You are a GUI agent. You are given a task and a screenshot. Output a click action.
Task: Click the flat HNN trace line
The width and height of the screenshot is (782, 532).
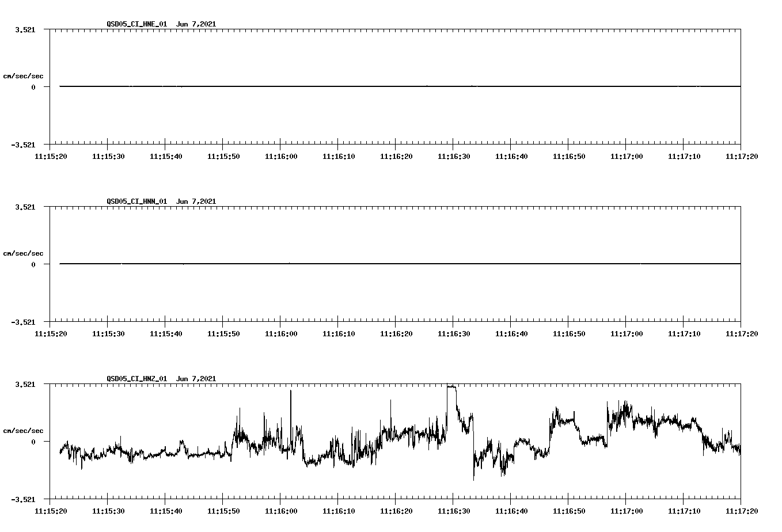coord(400,264)
